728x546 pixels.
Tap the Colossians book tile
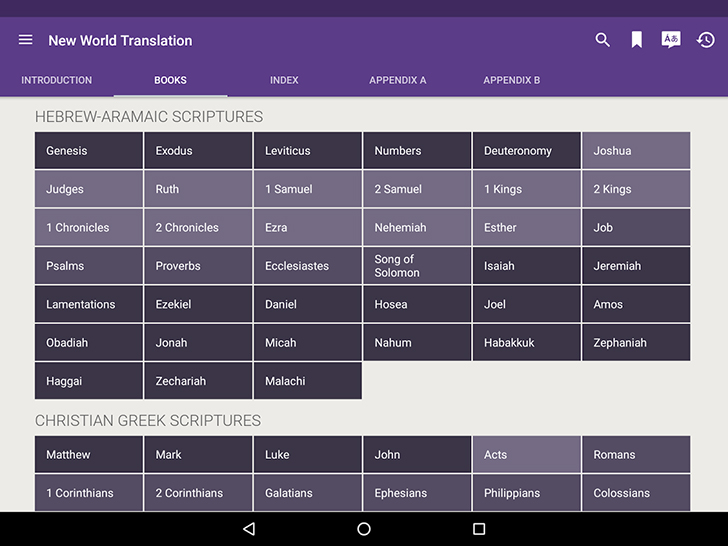[635, 493]
